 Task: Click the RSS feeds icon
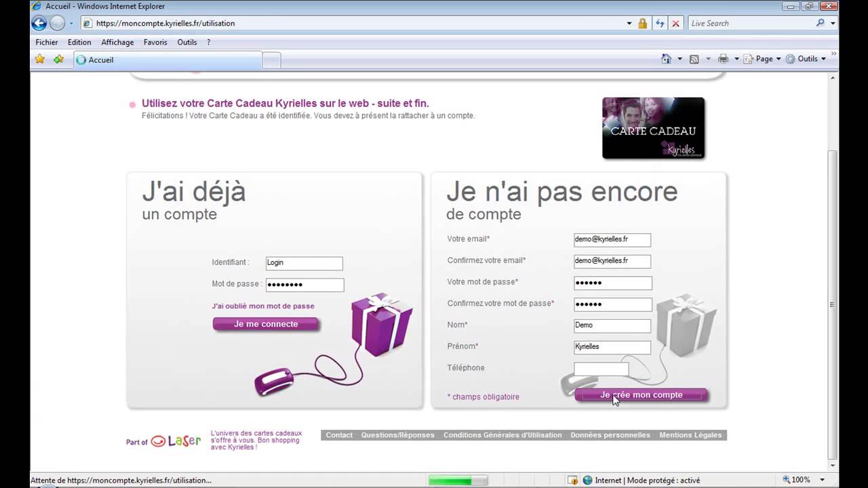pos(694,60)
